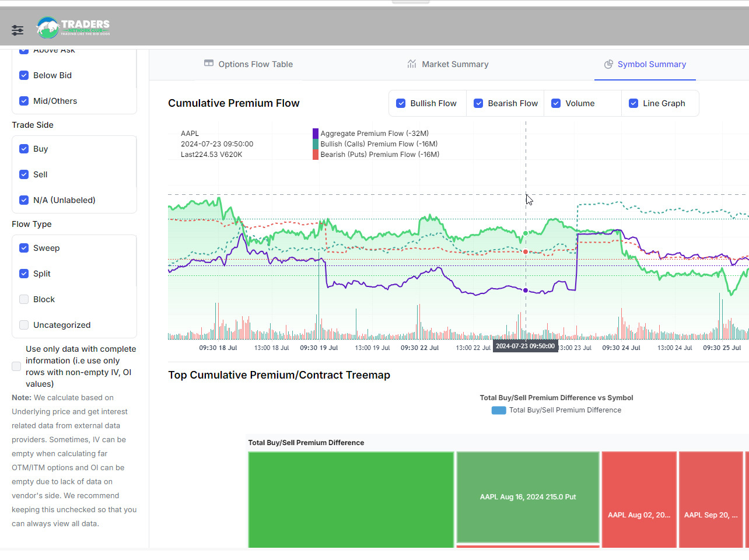
Task: Click the Options Flow Table icon
Action: [209, 64]
